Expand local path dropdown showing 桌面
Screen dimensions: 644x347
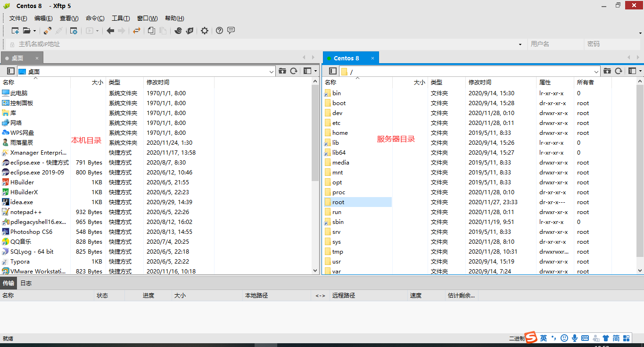272,72
